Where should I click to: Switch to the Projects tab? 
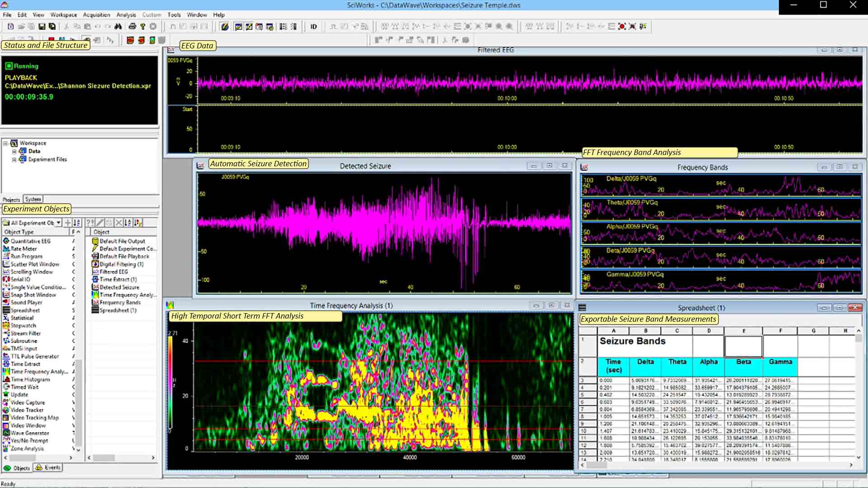(x=11, y=200)
